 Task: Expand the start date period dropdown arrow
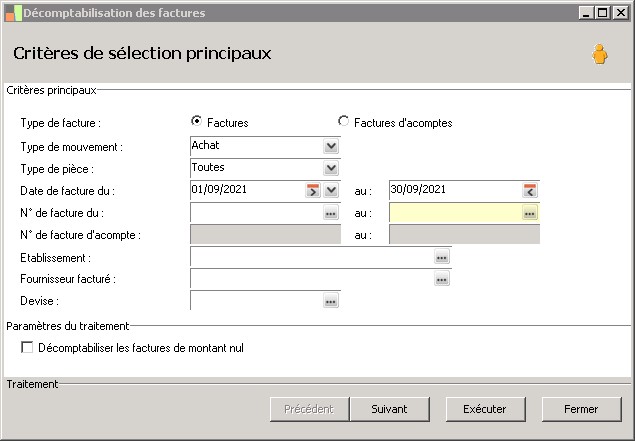(331, 190)
